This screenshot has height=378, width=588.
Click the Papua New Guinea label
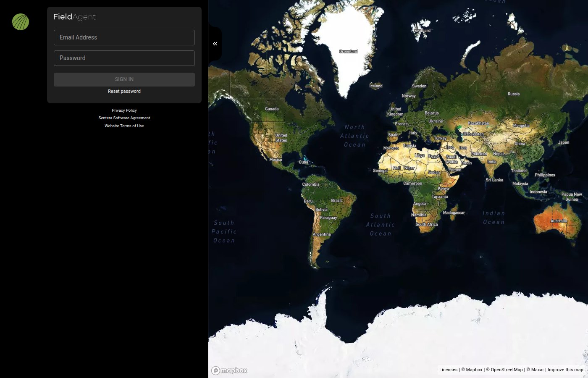(x=572, y=197)
